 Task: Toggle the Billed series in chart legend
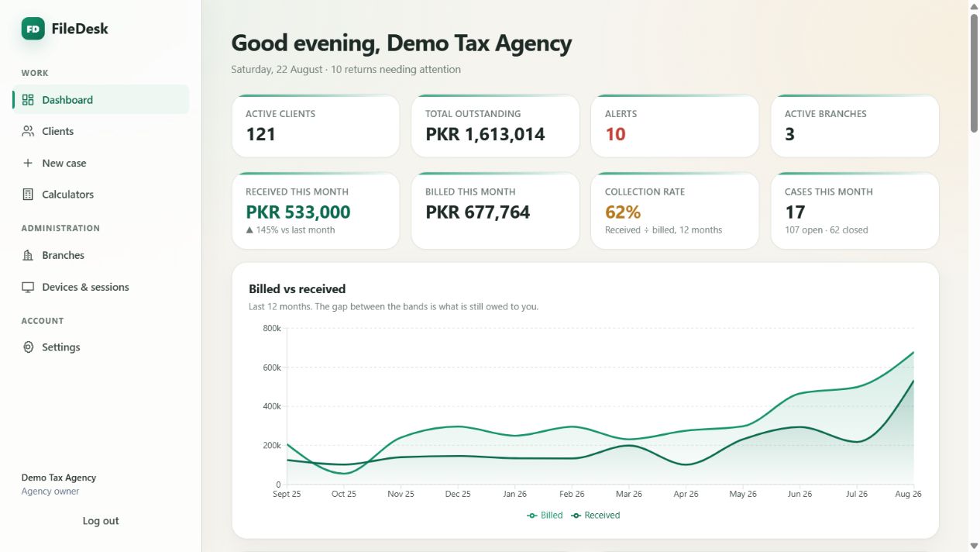tap(545, 516)
